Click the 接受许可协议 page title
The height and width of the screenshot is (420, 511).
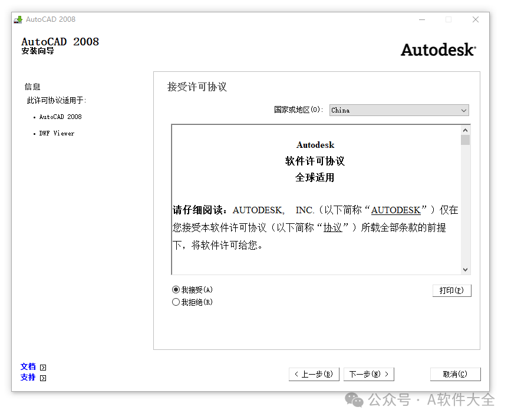pos(197,87)
